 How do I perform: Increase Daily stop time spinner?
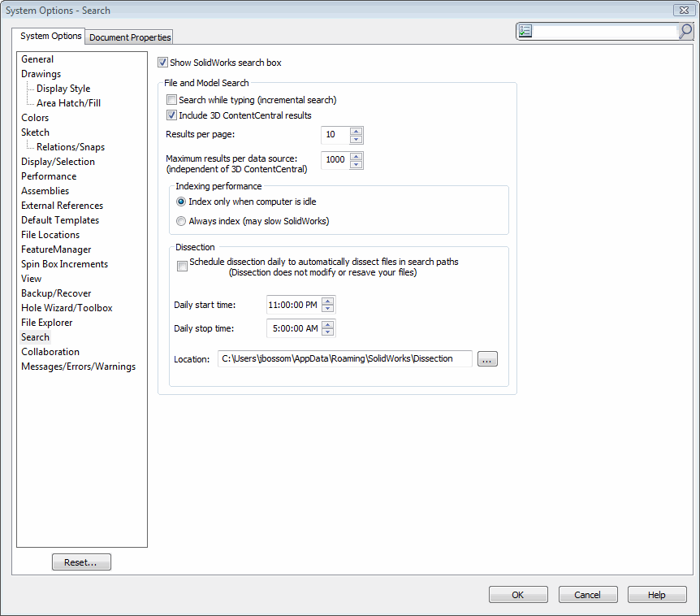[x=328, y=325]
